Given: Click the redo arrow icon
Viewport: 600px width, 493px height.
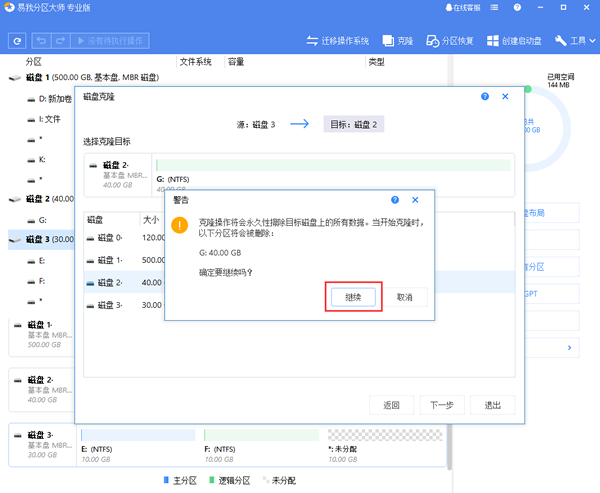Looking at the screenshot, I should [x=60, y=41].
